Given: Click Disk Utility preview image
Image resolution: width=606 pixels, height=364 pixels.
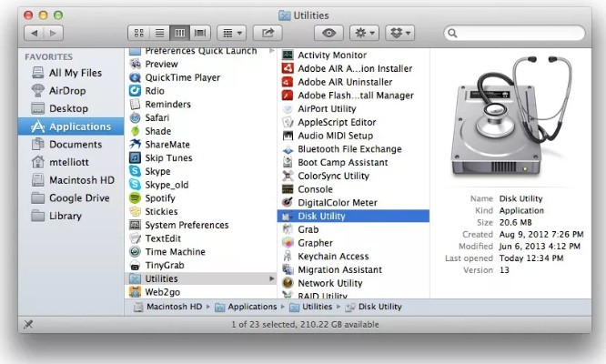Looking at the screenshot, I should [x=510, y=116].
